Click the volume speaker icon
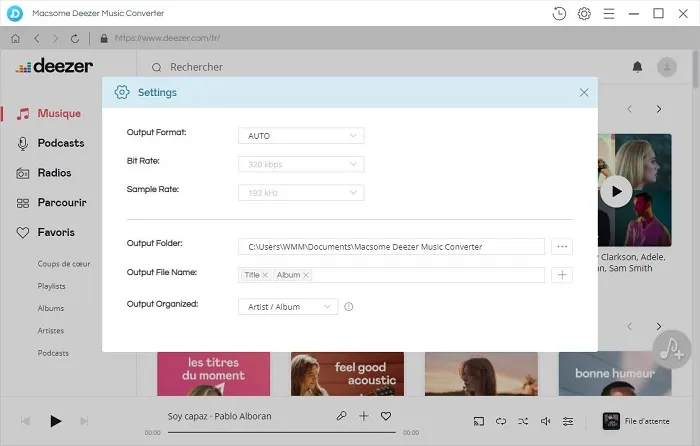The image size is (700, 446). (546, 421)
